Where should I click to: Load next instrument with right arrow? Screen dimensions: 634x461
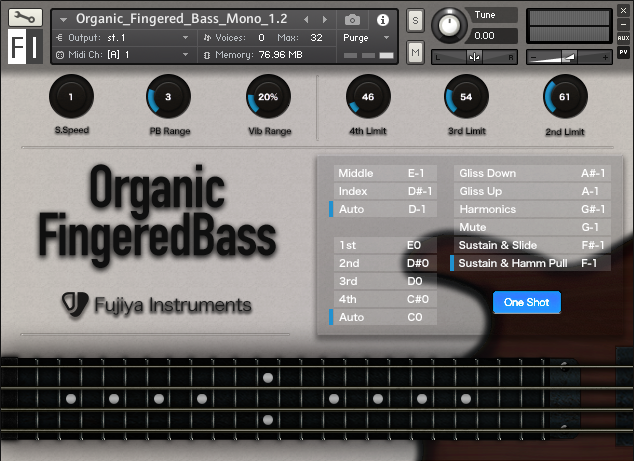click(325, 19)
